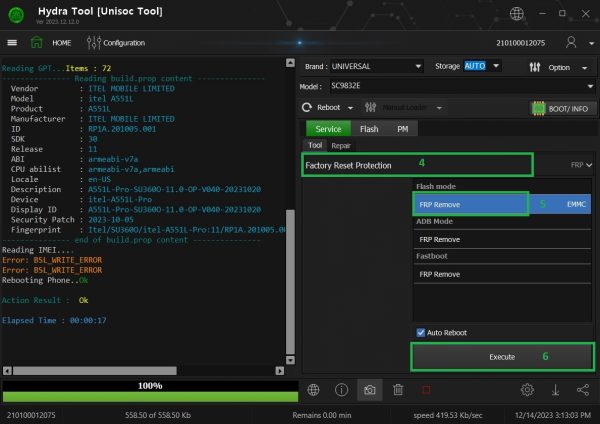Toggle the Auto Reboot checkbox

click(421, 333)
